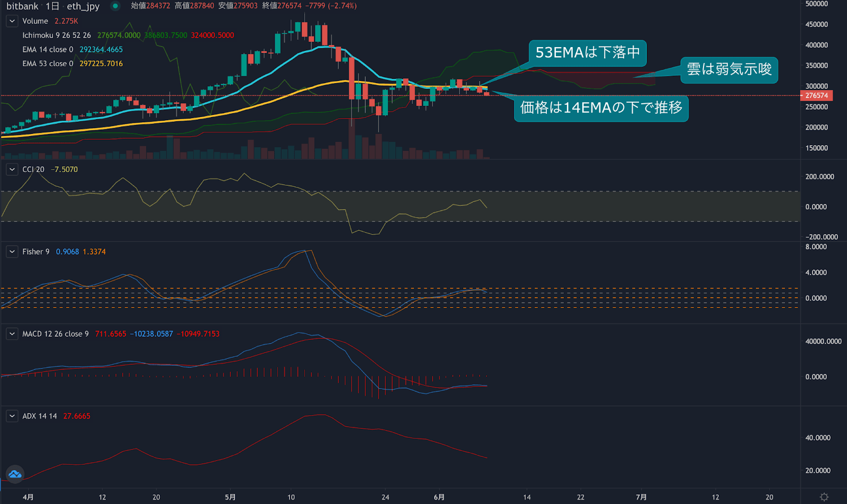The width and height of the screenshot is (847, 504).
Task: Click the 1日 timeframe label
Action: point(52,6)
